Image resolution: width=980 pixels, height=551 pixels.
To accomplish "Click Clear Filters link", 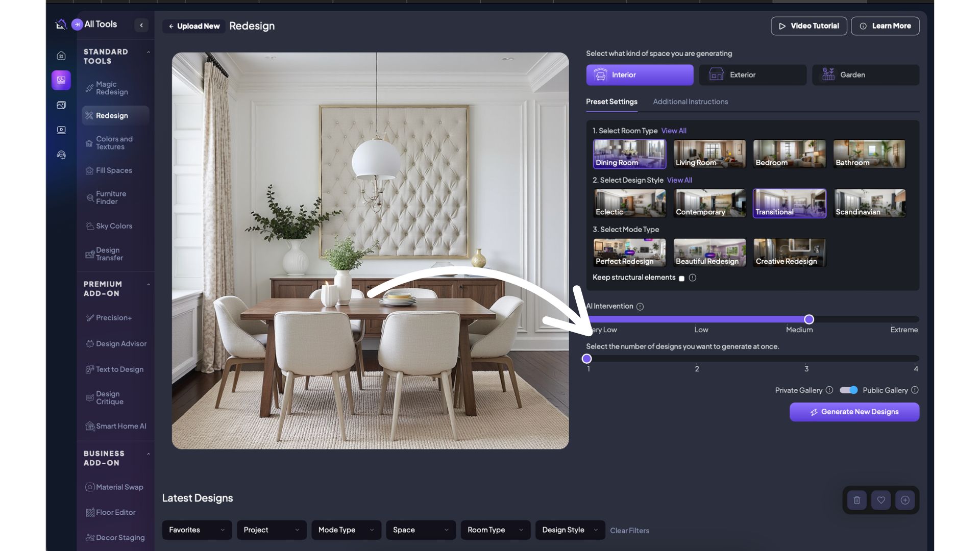I will [629, 531].
